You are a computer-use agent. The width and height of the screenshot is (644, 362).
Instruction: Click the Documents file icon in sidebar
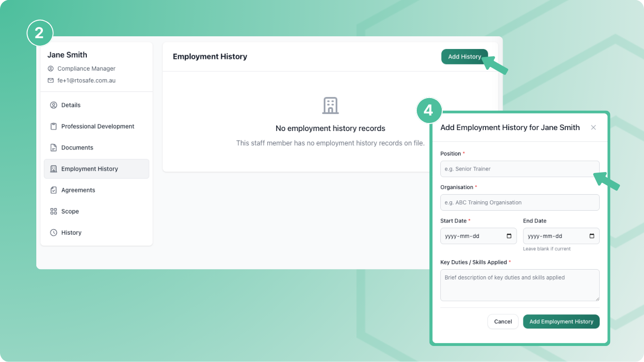click(x=53, y=147)
